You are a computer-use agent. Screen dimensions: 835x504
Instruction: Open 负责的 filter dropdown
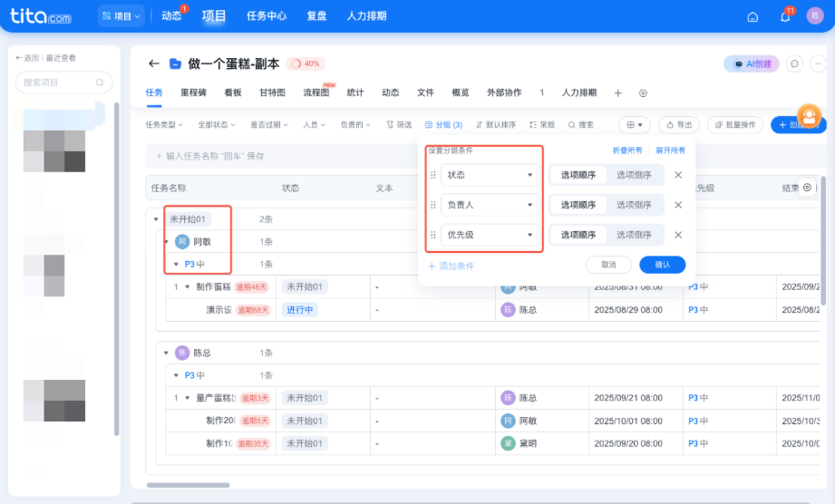pos(355,124)
